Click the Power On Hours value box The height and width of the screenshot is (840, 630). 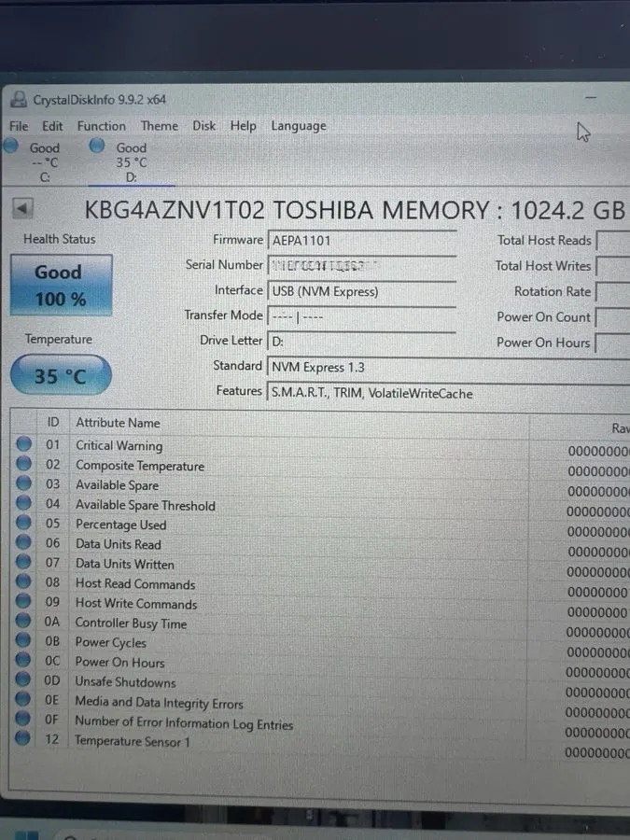[613, 343]
